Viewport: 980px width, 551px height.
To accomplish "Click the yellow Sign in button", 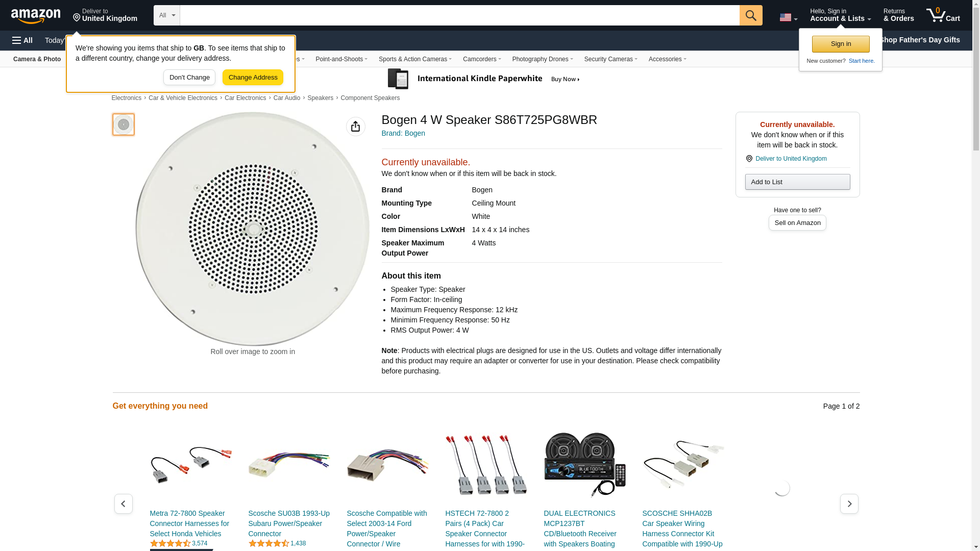I will tap(840, 44).
